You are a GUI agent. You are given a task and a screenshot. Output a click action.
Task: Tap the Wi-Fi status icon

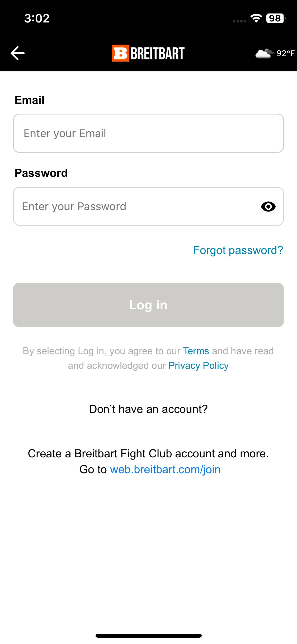(256, 18)
